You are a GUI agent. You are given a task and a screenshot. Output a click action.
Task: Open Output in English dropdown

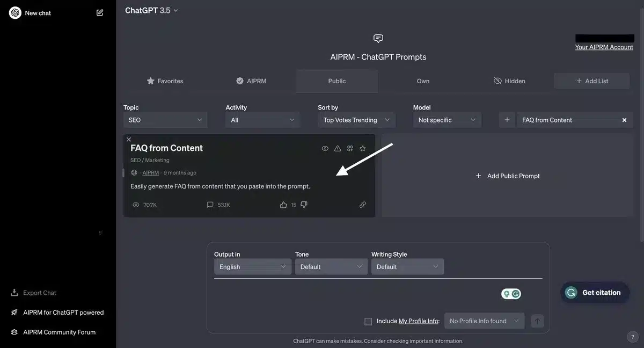coord(253,267)
